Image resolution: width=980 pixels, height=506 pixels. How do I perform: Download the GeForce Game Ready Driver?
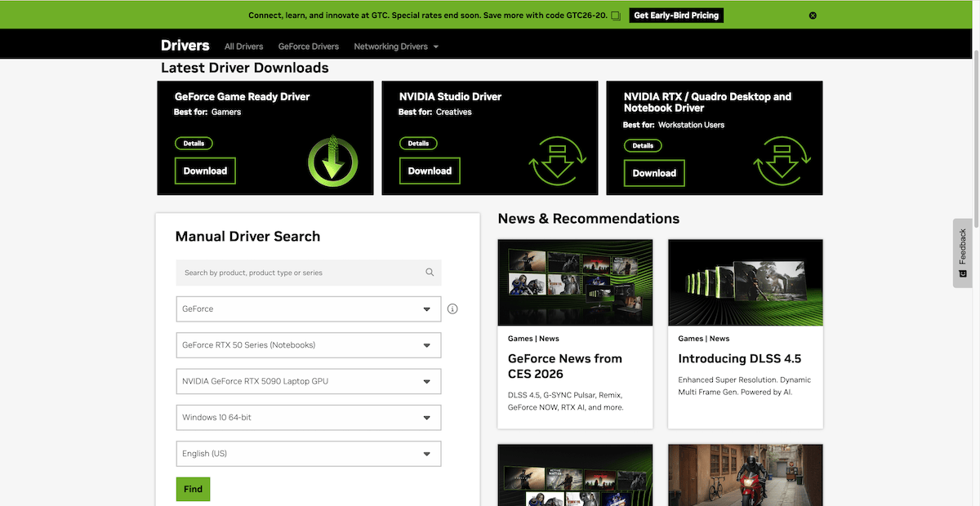(204, 171)
